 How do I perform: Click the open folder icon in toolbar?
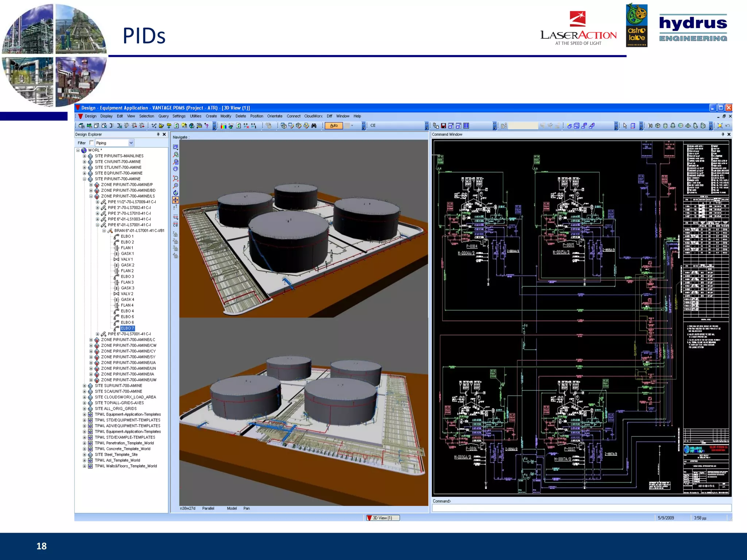point(161,126)
